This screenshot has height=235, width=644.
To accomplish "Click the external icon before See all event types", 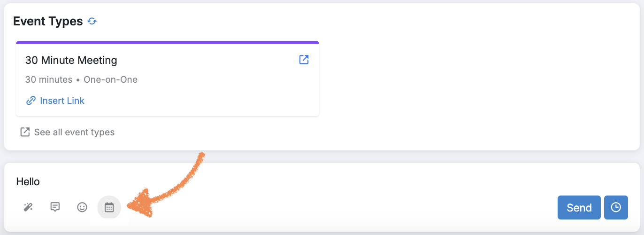I will [25, 132].
